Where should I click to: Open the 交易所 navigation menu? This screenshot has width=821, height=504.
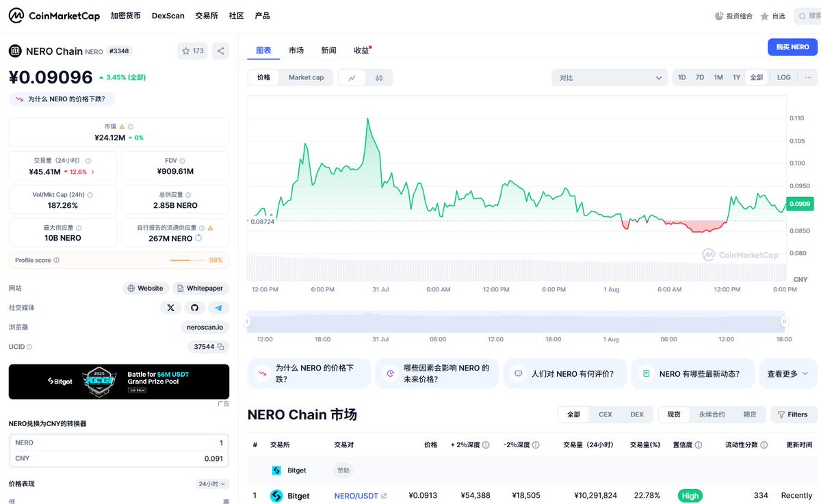point(207,16)
